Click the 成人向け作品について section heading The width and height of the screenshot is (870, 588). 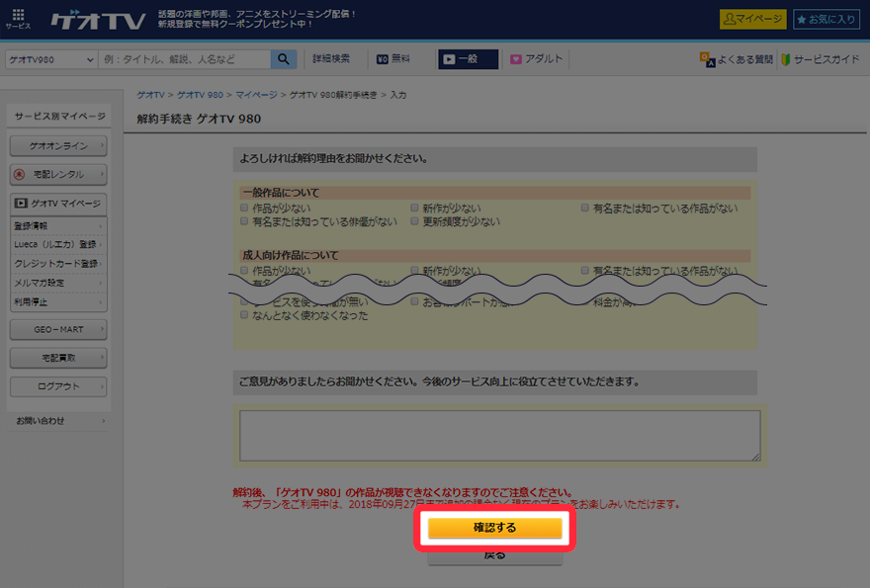click(x=291, y=255)
